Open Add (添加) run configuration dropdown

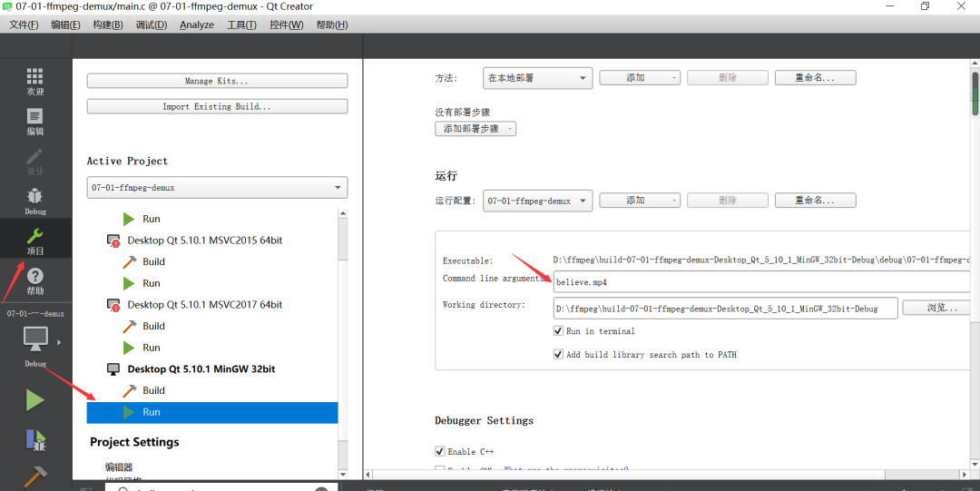(x=640, y=201)
